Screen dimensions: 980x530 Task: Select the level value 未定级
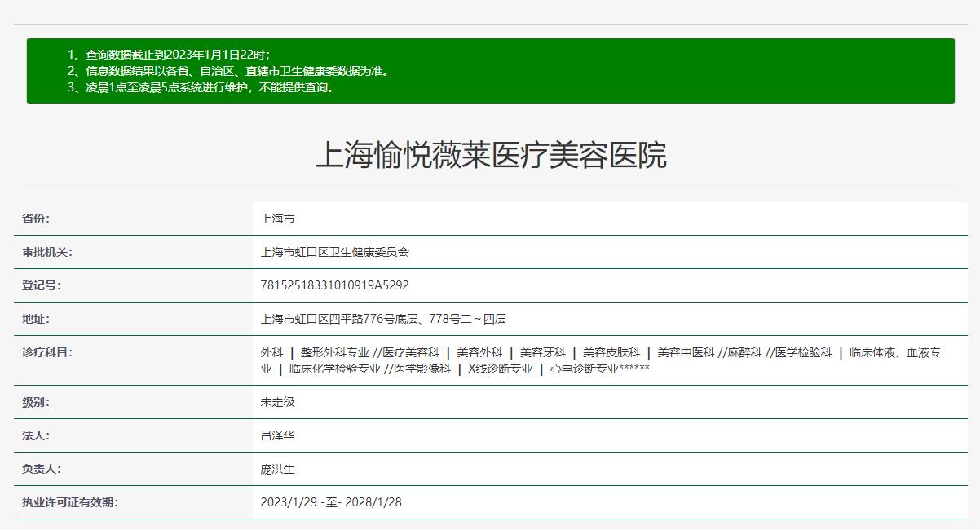(x=273, y=402)
